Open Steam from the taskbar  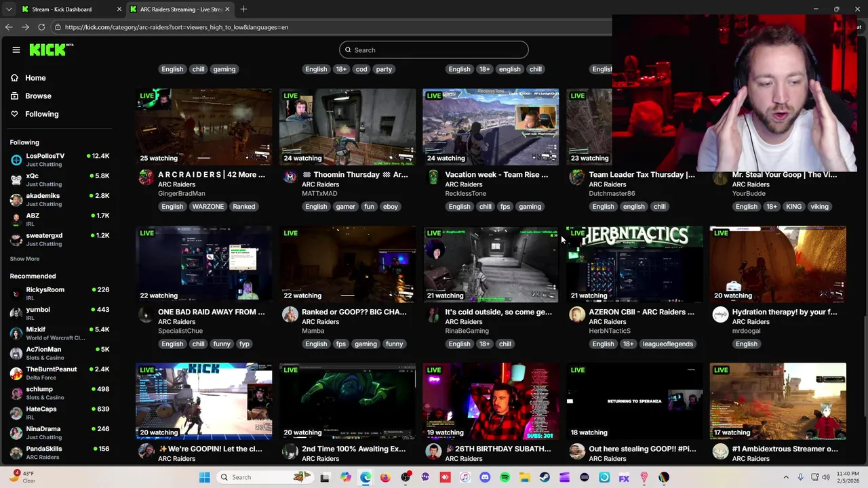545,477
